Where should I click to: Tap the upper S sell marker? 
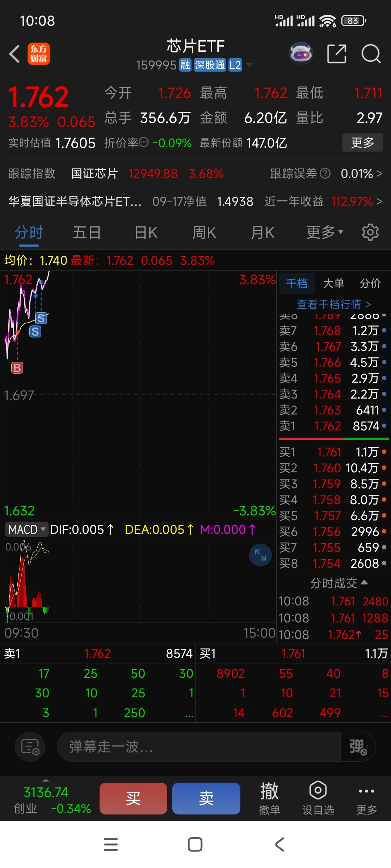click(x=41, y=318)
